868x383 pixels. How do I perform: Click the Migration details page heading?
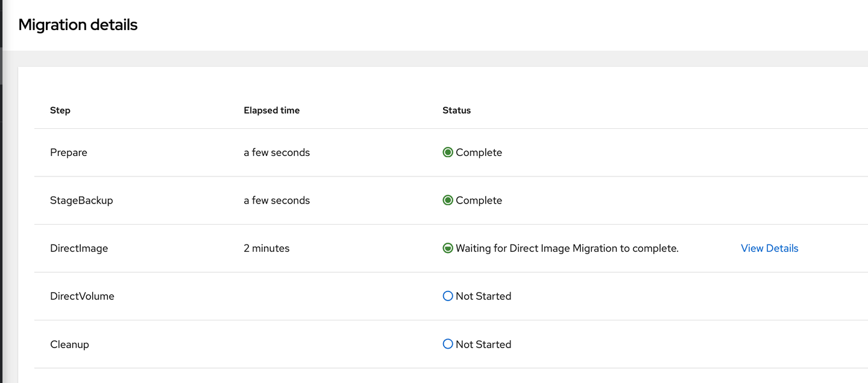[78, 25]
